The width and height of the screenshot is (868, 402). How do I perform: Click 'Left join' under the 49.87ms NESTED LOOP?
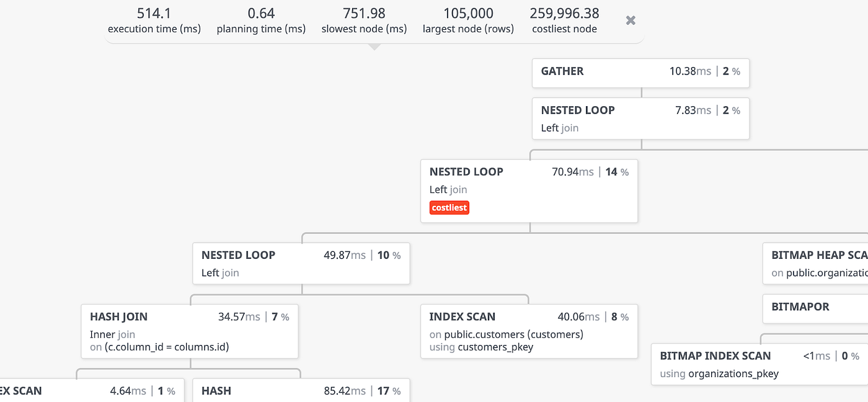(220, 272)
